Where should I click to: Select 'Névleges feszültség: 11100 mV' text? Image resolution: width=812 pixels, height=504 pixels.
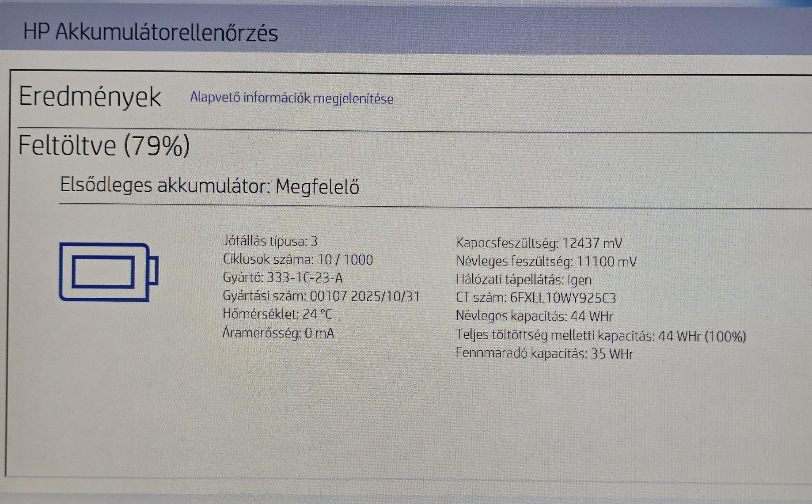coord(546,261)
